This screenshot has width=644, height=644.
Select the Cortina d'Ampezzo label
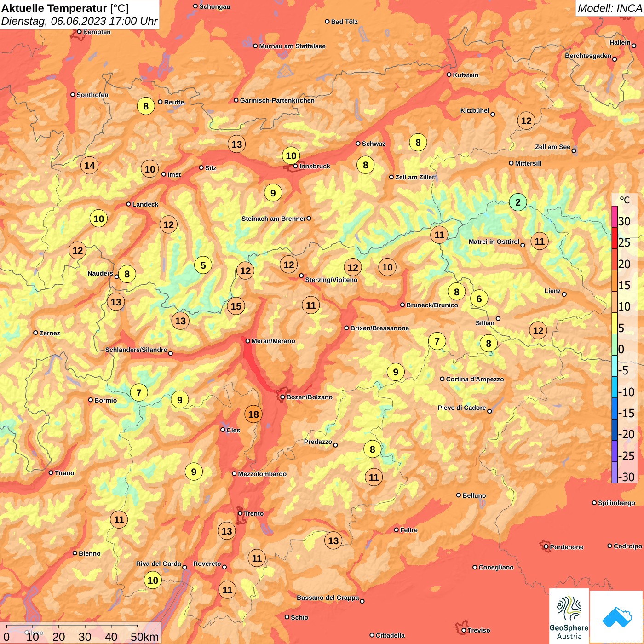(475, 379)
